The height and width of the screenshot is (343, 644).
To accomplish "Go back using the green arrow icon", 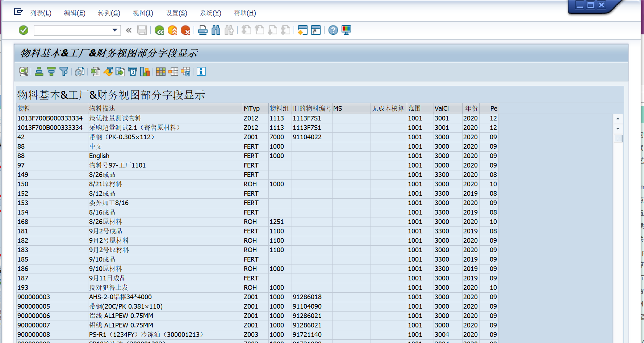I will point(159,30).
